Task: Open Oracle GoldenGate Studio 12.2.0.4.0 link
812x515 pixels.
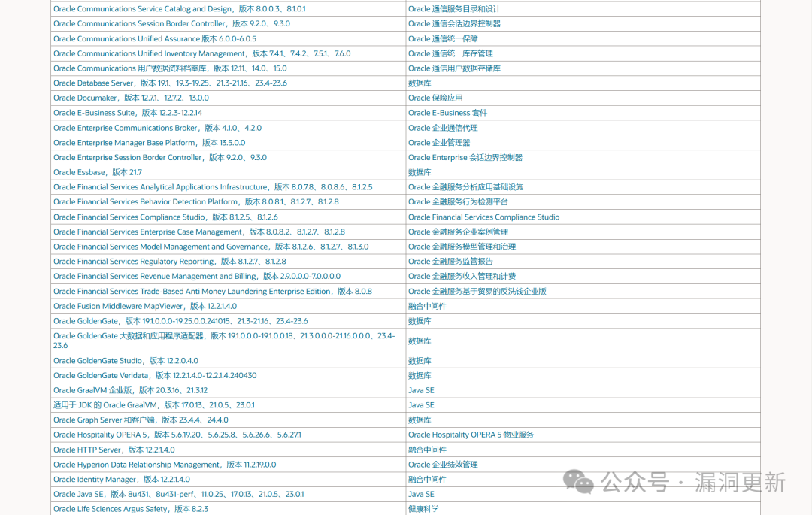Action: point(126,361)
